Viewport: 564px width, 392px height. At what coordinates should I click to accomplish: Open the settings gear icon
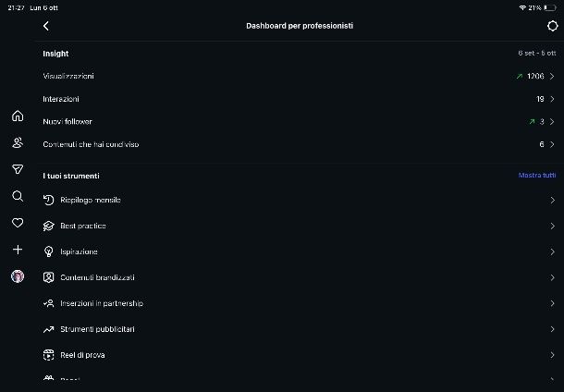point(552,26)
